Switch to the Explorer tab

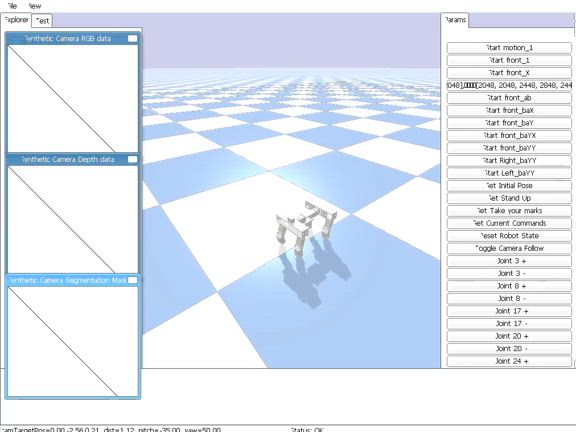(x=16, y=20)
